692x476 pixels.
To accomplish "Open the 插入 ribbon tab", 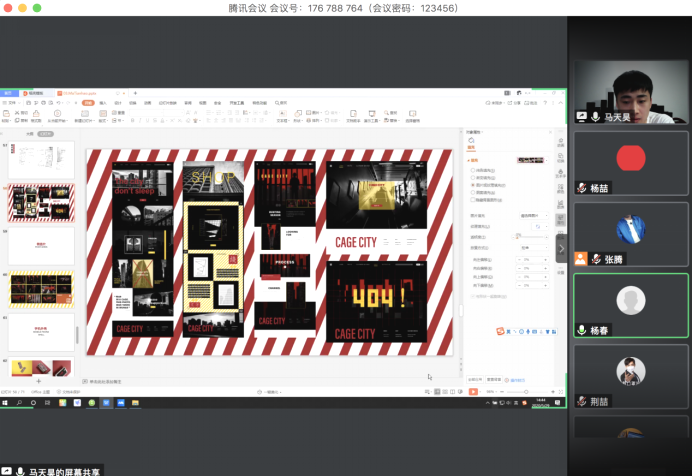I will (x=103, y=102).
